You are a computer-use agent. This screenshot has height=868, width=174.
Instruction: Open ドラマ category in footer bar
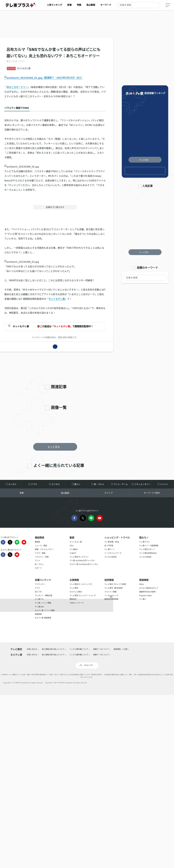[33, 484]
